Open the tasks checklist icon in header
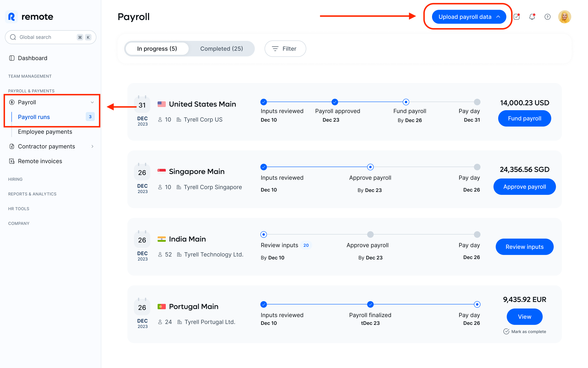The height and width of the screenshot is (368, 588). click(x=517, y=17)
